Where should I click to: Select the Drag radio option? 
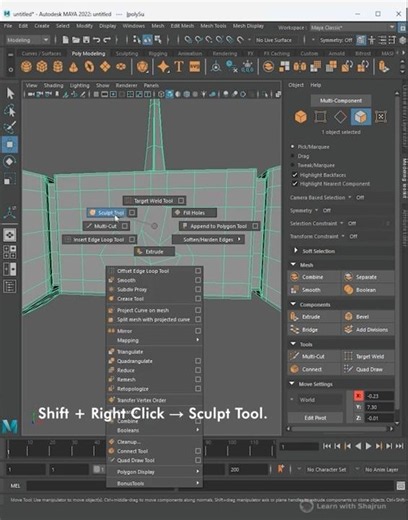[293, 156]
